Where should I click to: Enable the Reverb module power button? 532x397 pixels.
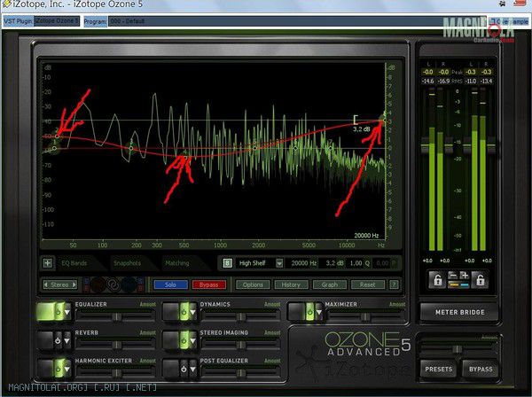point(58,340)
